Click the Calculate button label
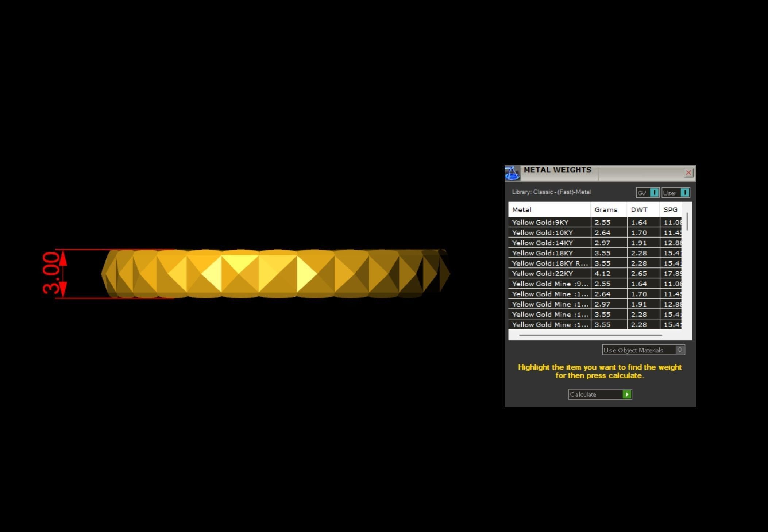 (x=583, y=394)
